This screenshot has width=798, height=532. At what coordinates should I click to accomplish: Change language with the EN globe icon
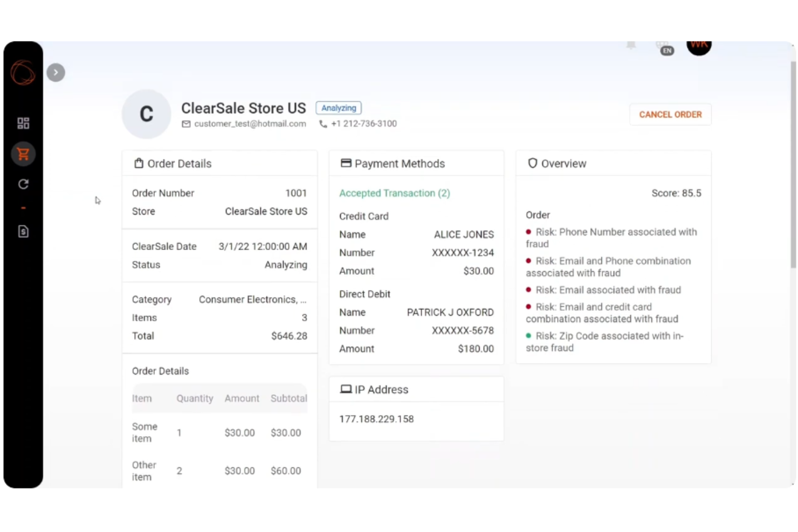point(665,49)
